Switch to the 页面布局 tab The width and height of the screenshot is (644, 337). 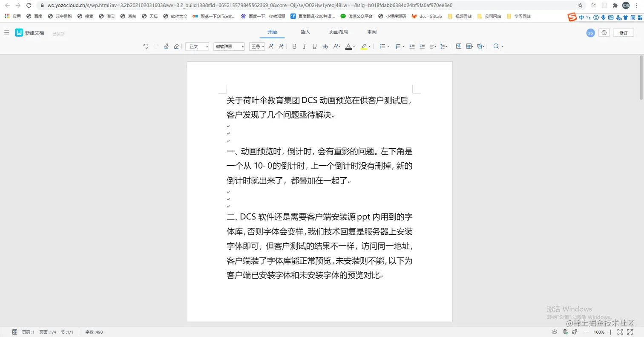(339, 32)
